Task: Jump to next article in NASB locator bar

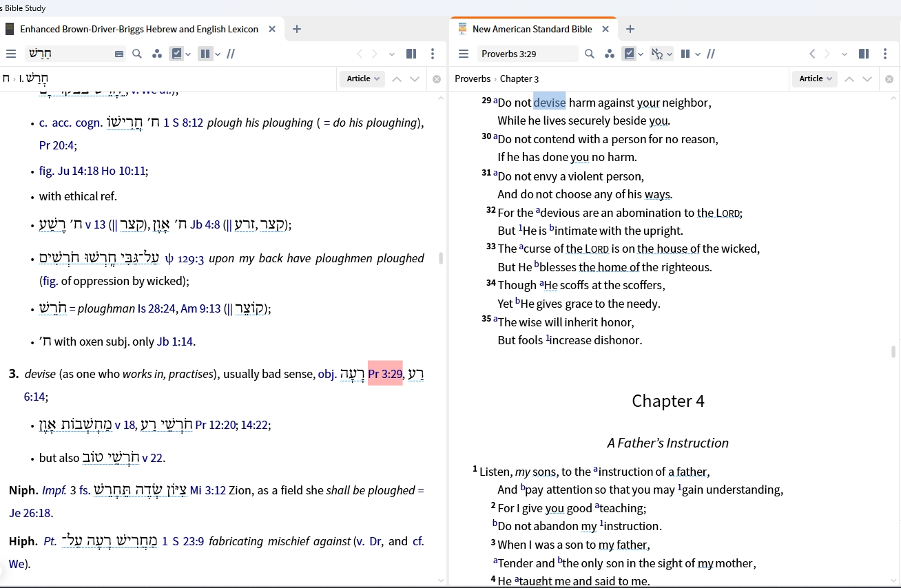Action: (x=867, y=78)
